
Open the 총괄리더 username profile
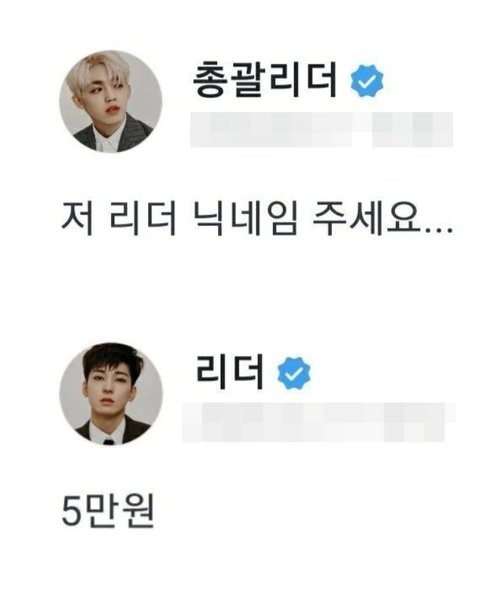point(265,81)
